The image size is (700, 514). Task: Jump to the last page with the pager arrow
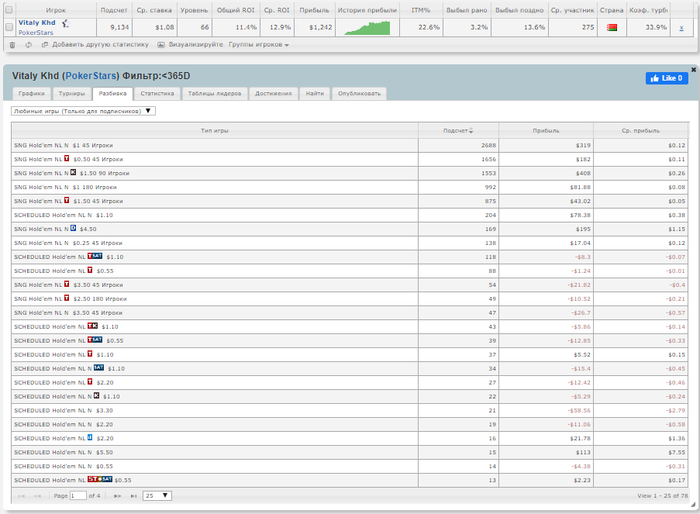pos(133,496)
